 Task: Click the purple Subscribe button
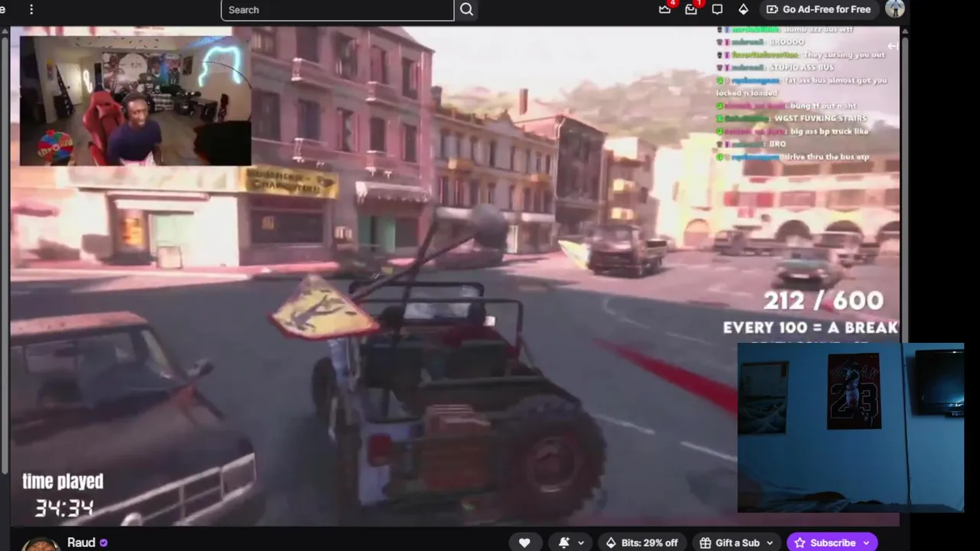[x=831, y=543]
